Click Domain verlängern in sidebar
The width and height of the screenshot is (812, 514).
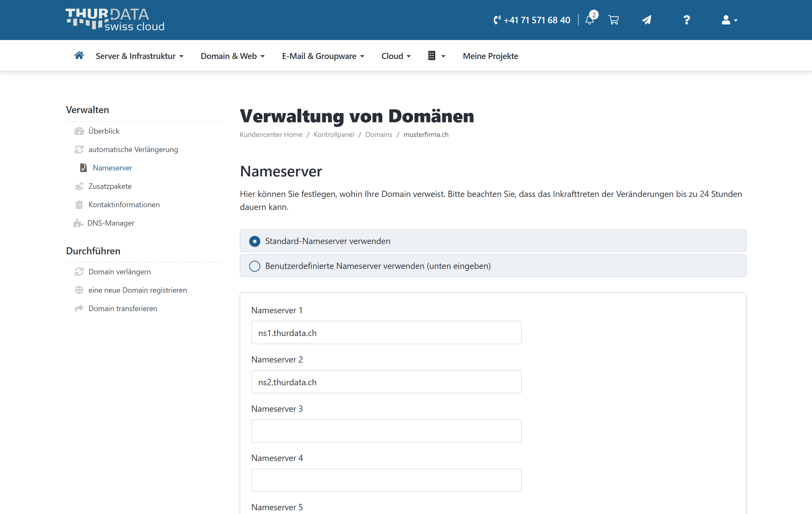tap(120, 272)
